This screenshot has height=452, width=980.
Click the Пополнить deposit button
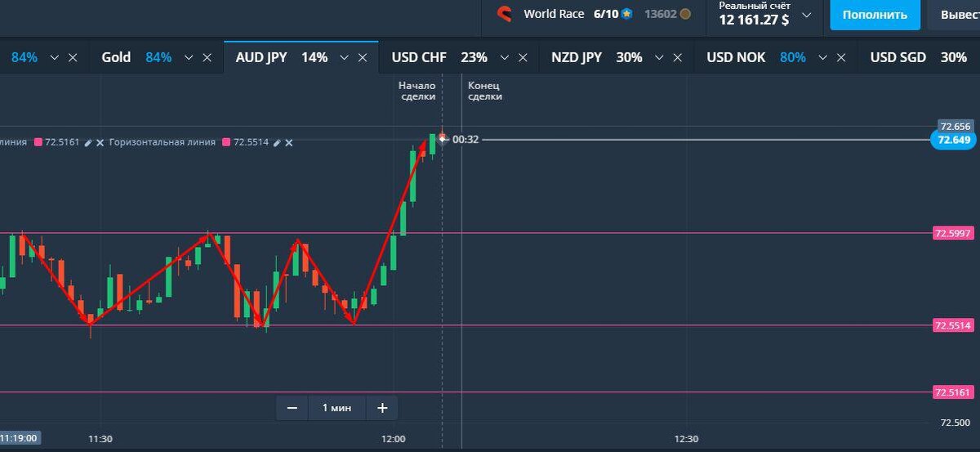pos(875,15)
